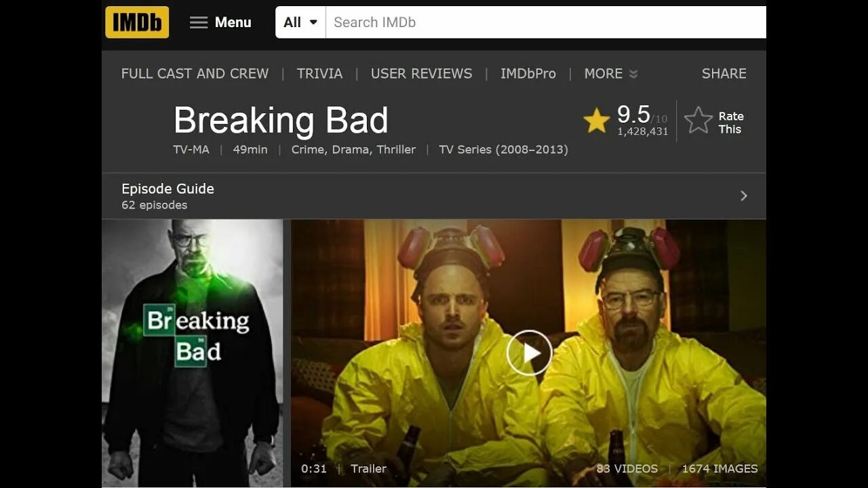Click the IMDb logo

click(x=137, y=22)
